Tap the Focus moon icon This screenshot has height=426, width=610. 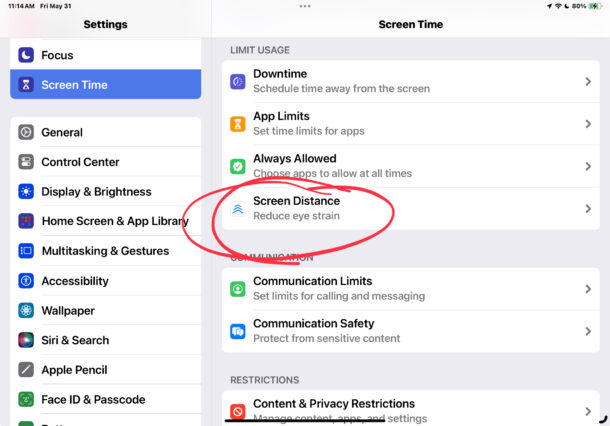[x=26, y=55]
